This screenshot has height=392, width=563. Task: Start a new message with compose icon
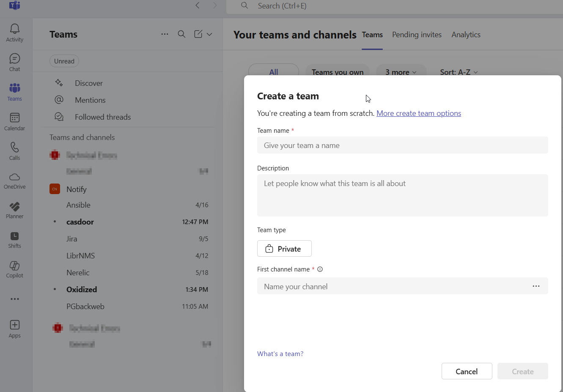199,34
